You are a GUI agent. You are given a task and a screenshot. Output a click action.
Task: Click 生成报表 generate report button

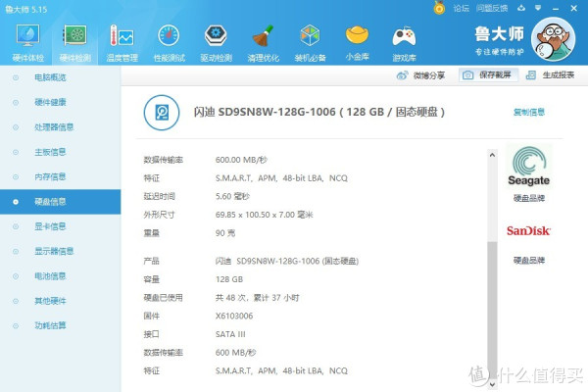550,75
